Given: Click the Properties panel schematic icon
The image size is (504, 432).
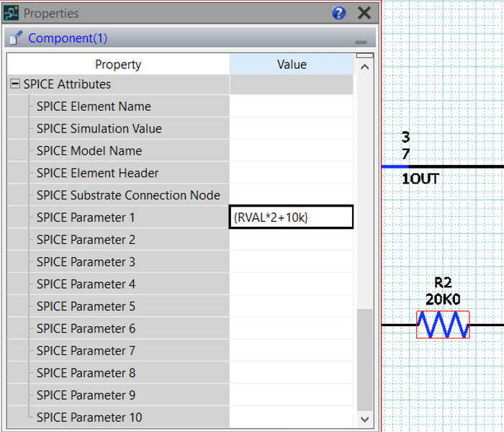Looking at the screenshot, I should [11, 13].
